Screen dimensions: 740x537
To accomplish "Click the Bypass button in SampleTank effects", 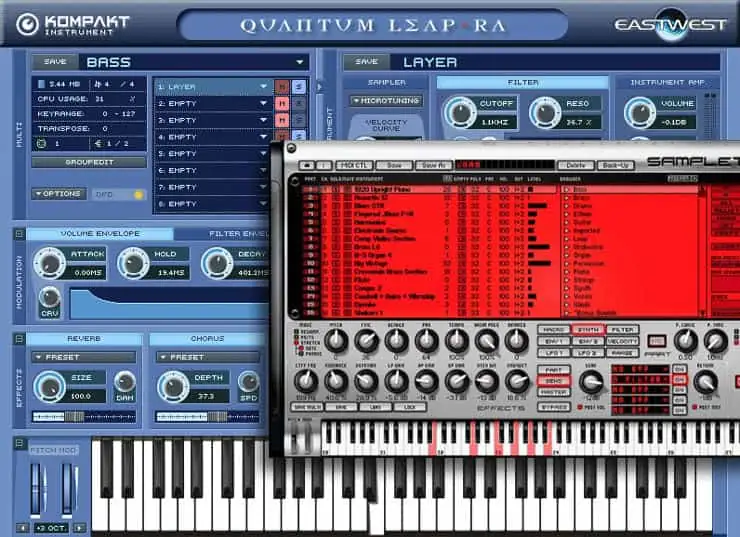I will [554, 406].
